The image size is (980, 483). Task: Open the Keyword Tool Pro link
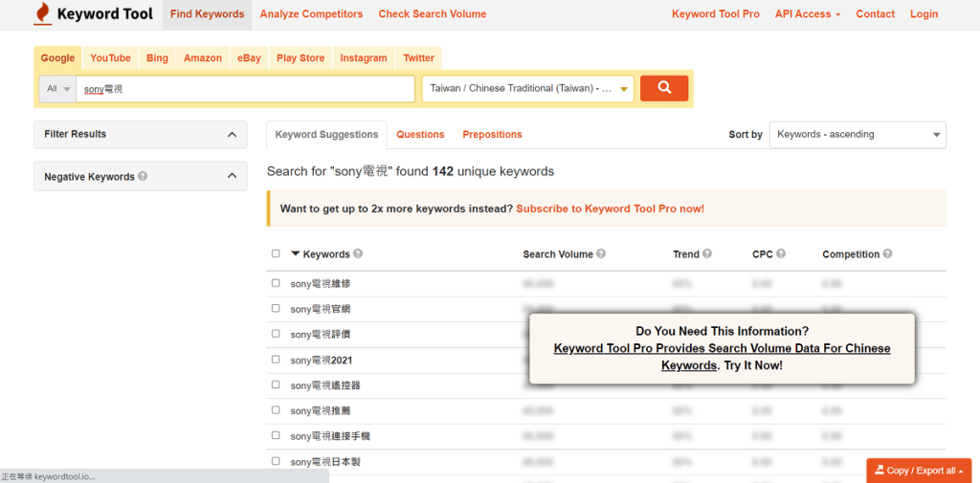coord(716,13)
